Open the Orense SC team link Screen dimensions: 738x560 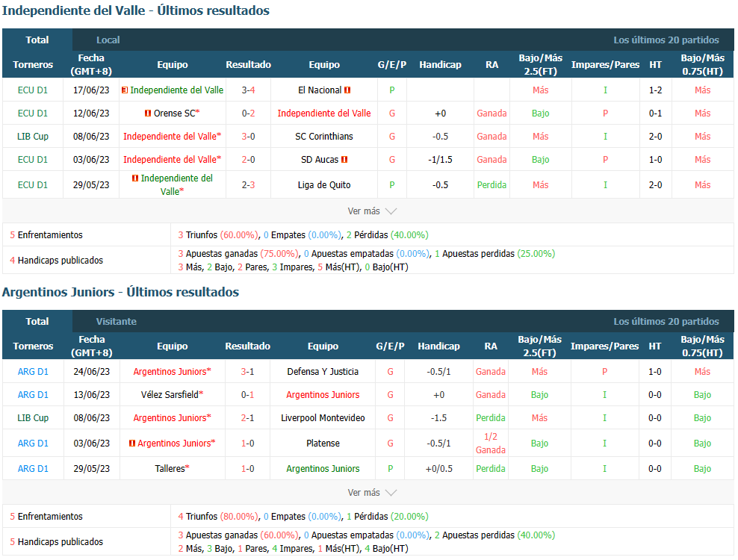click(x=174, y=113)
